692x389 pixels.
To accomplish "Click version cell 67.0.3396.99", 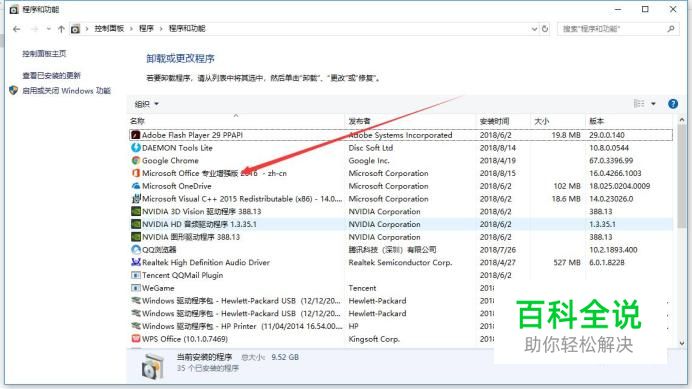I will pos(611,161).
